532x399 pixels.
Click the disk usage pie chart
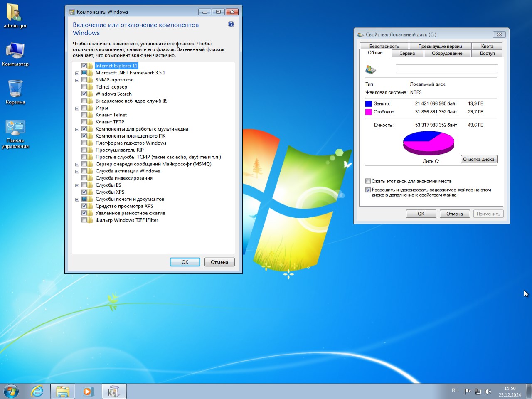(x=429, y=143)
